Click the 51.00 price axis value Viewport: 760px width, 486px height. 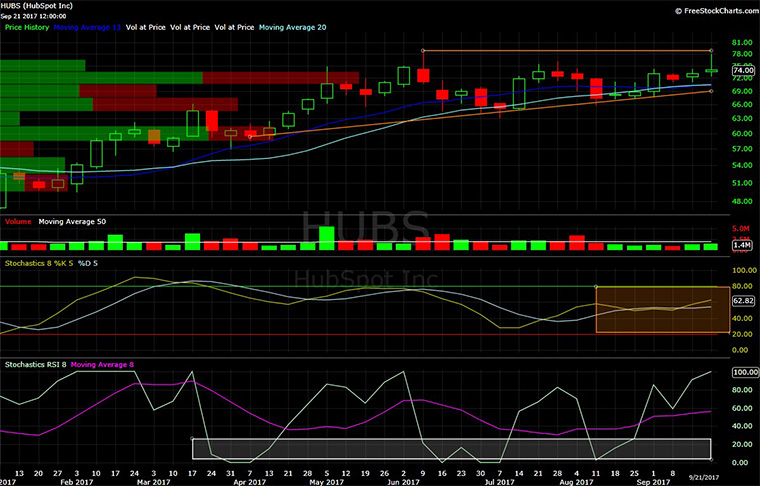click(x=742, y=183)
